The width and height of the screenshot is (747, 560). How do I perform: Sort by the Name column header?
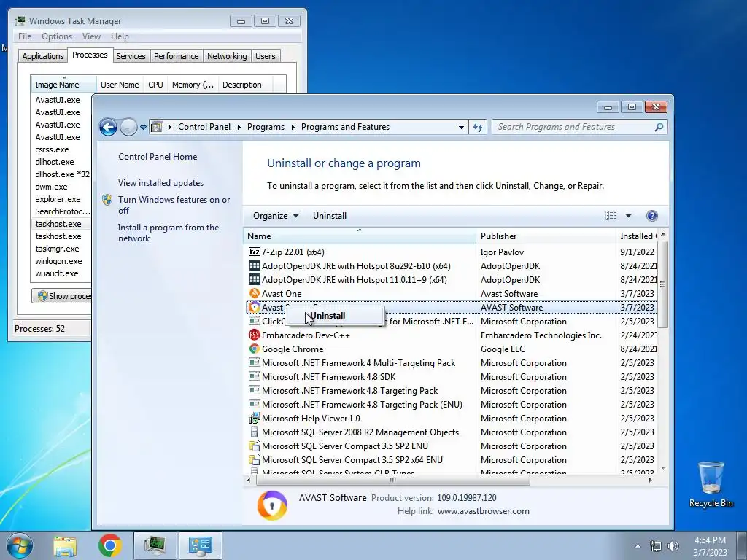click(359, 236)
